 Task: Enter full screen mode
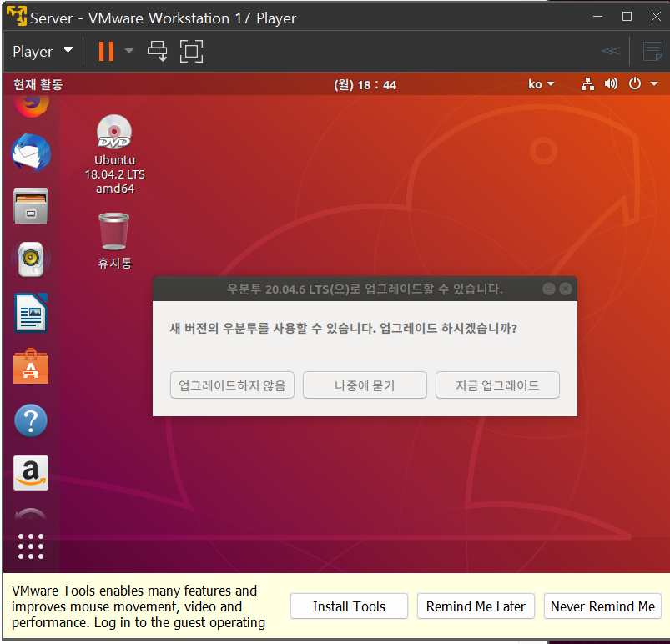point(191,51)
